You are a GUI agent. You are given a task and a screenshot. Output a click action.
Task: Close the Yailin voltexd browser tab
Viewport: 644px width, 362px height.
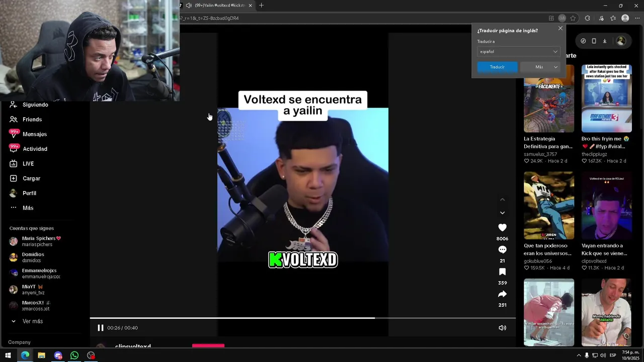pos(250,6)
